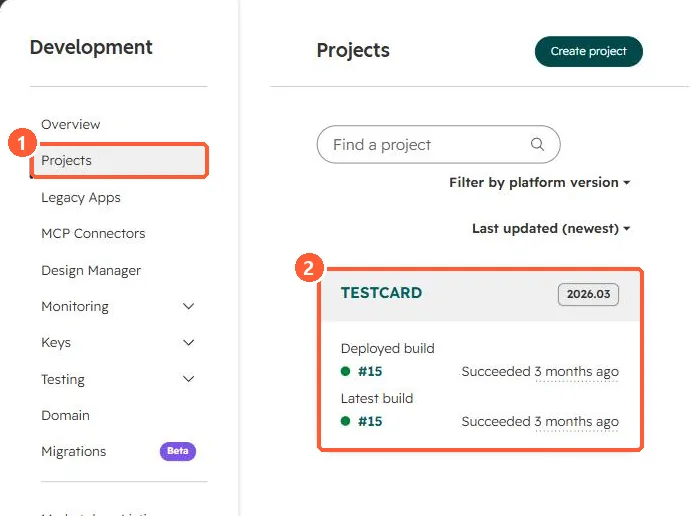Click the Deployed build label
This screenshot has width=698, height=516.
click(388, 349)
